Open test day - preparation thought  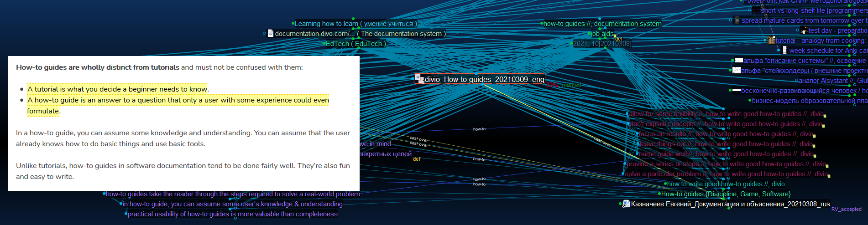tap(837, 31)
